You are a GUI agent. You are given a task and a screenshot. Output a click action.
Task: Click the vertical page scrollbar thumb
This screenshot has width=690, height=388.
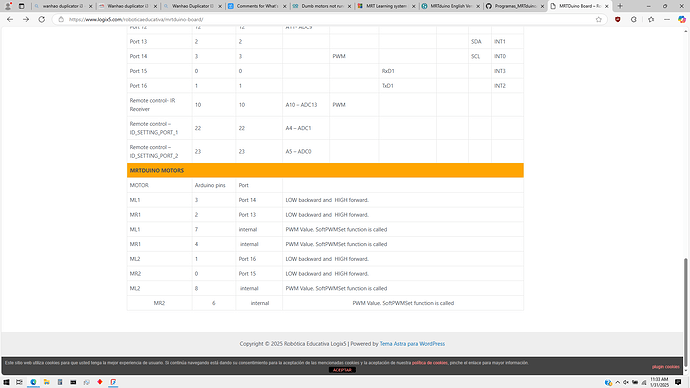(x=685, y=312)
